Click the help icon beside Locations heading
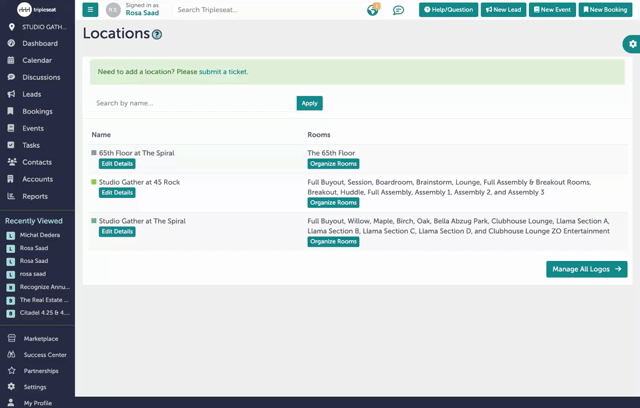The height and width of the screenshot is (408, 640). pyautogui.click(x=157, y=35)
